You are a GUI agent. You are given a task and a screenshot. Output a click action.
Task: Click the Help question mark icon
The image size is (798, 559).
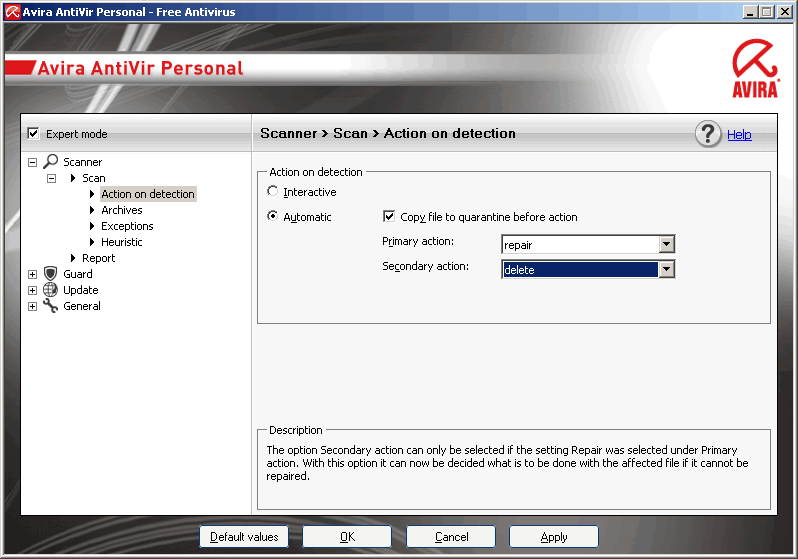708,135
